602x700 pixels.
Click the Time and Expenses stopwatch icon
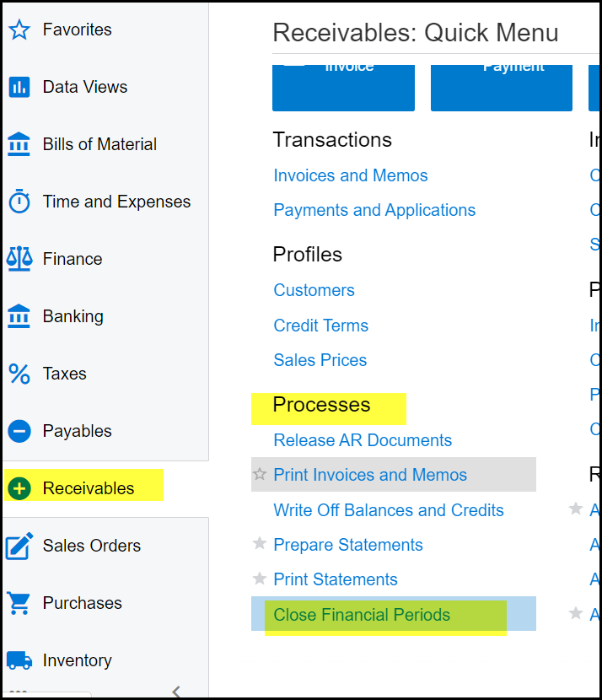point(19,202)
